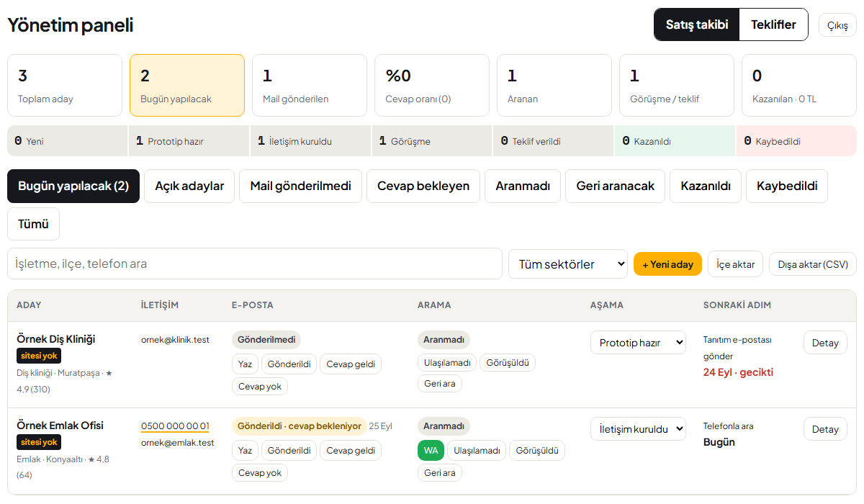Click the İçe aktar button
Screen dimensions: 864x504
click(735, 264)
